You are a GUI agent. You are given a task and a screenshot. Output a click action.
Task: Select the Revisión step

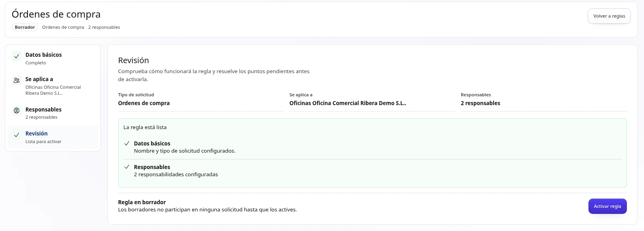[53, 137]
